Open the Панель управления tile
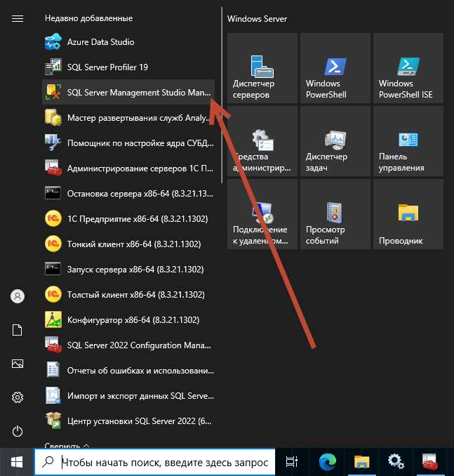 click(408, 141)
